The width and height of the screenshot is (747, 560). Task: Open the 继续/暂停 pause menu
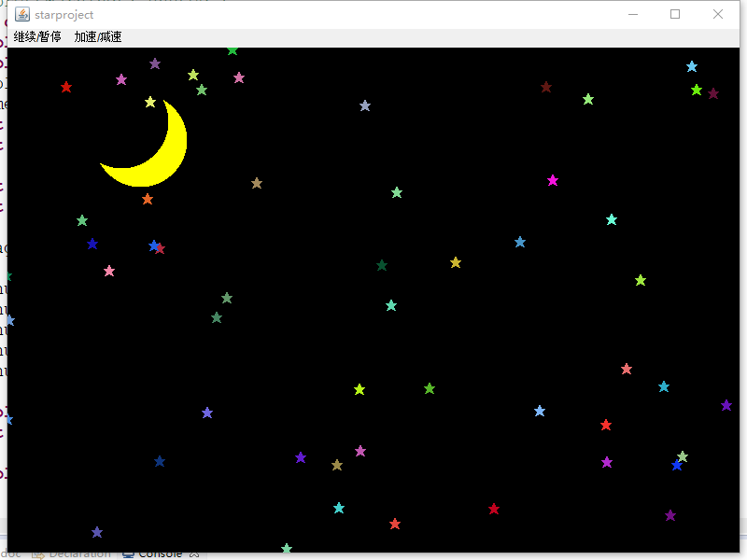click(x=35, y=37)
